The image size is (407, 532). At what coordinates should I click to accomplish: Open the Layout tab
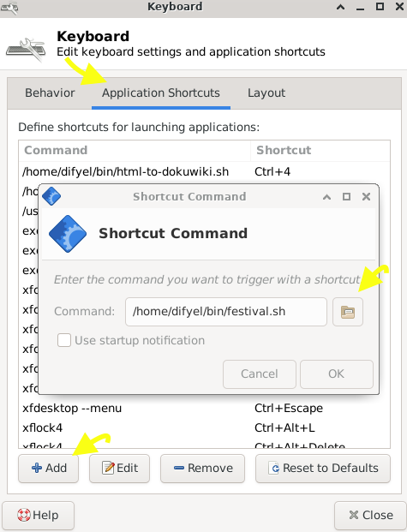pyautogui.click(x=266, y=93)
